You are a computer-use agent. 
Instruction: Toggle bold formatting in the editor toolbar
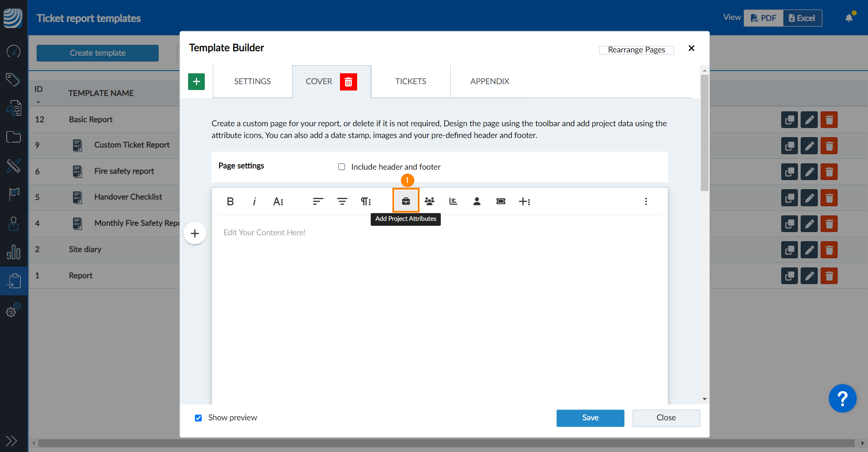[230, 201]
